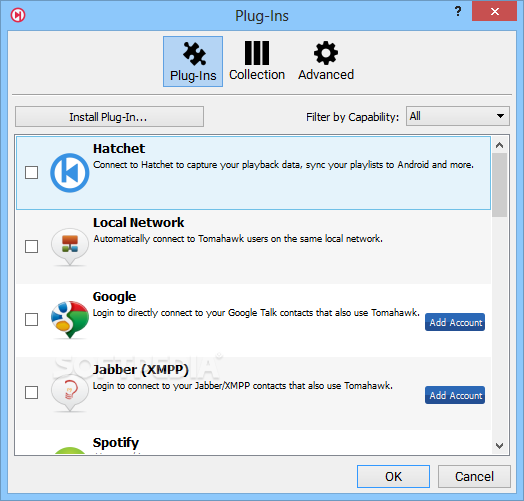The image size is (524, 501).
Task: Open the Plug-Ins tab
Action: pos(193,61)
